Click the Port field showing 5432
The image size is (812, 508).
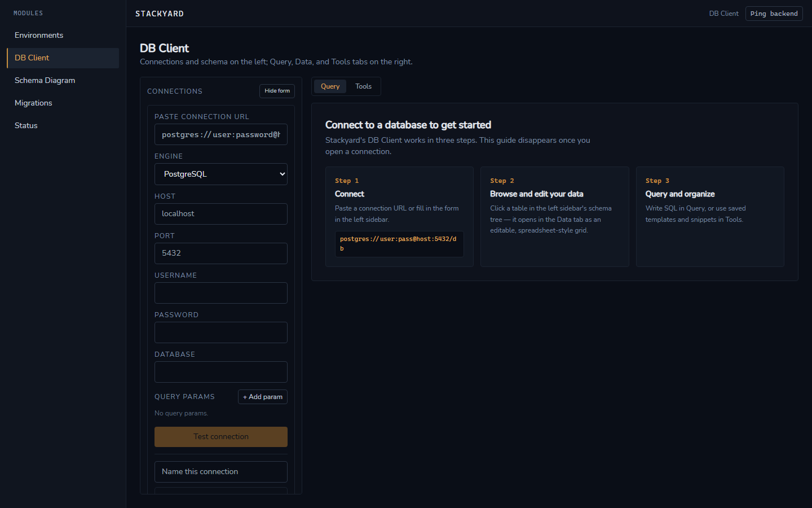[221, 253]
